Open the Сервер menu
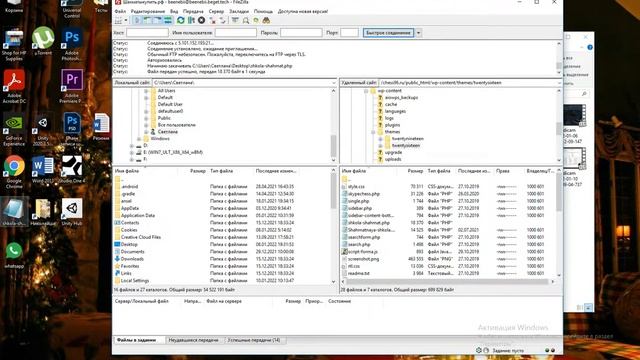640x360 pixels. (x=216, y=11)
